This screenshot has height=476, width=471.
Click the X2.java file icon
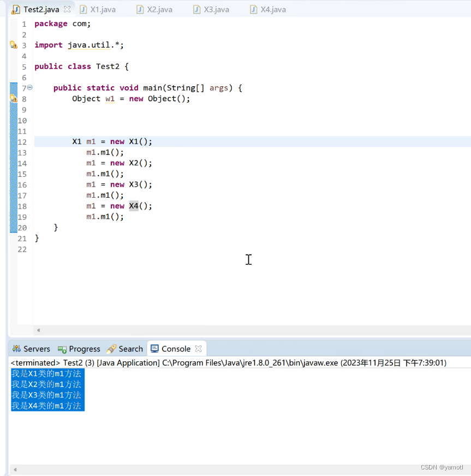pos(140,9)
